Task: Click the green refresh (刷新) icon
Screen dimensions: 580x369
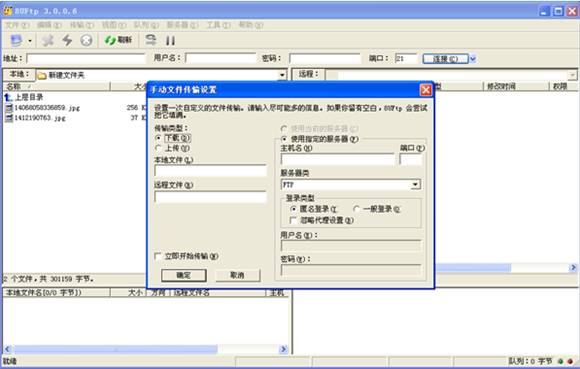Action: (110, 40)
